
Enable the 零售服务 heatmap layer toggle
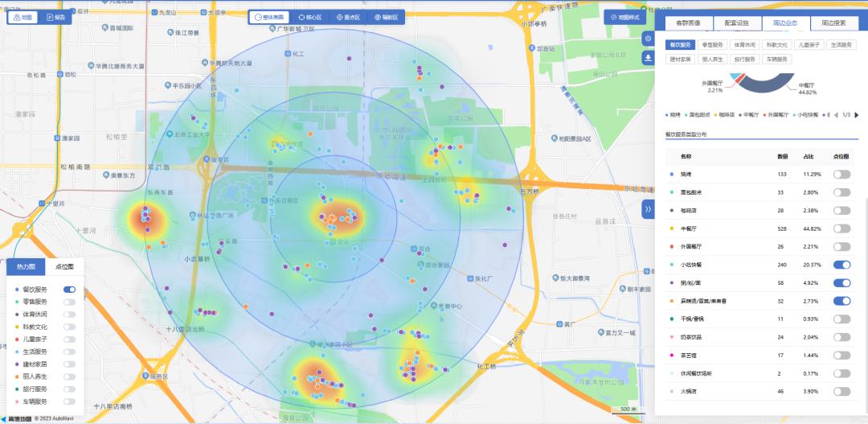pos(70,302)
